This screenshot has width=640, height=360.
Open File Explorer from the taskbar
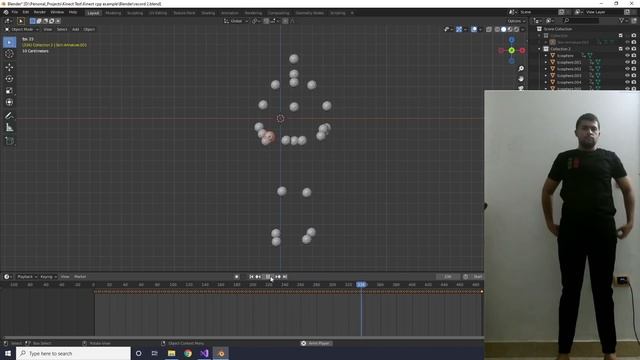(171, 353)
